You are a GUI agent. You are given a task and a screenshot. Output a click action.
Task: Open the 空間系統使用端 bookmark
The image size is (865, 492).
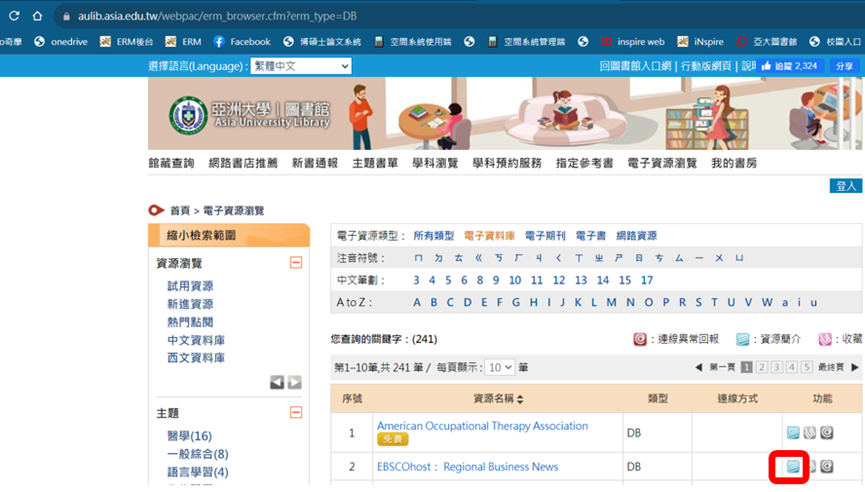(413, 41)
